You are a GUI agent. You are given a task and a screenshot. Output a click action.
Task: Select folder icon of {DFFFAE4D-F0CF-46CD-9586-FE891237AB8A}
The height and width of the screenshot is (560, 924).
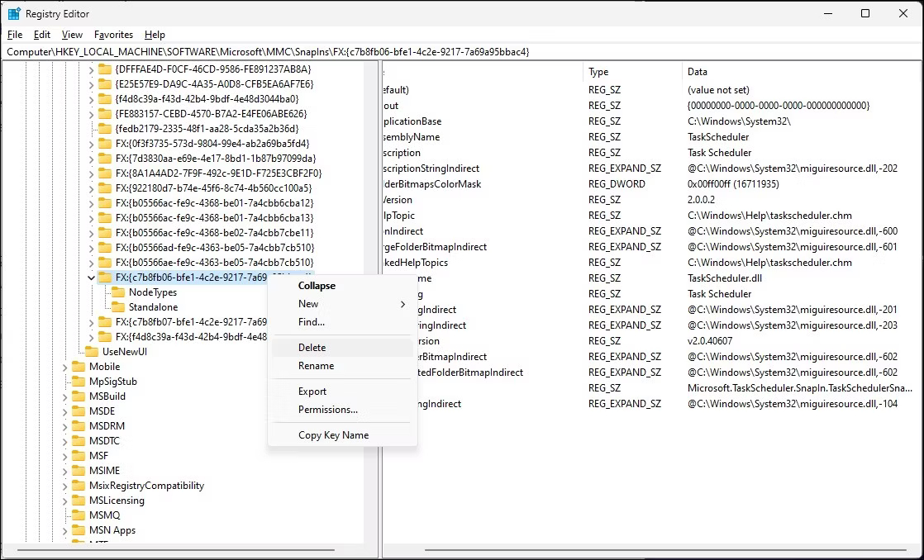[x=105, y=69]
